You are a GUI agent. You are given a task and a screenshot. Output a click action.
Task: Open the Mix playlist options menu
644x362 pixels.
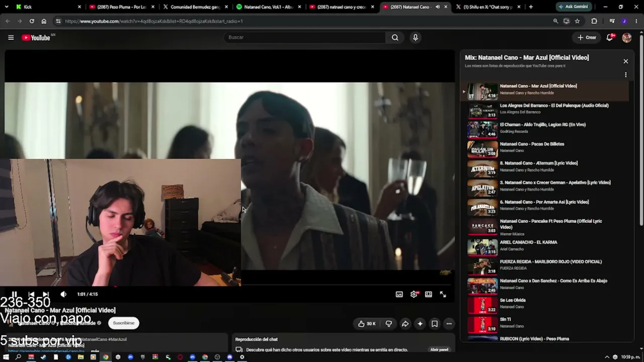[x=625, y=75]
